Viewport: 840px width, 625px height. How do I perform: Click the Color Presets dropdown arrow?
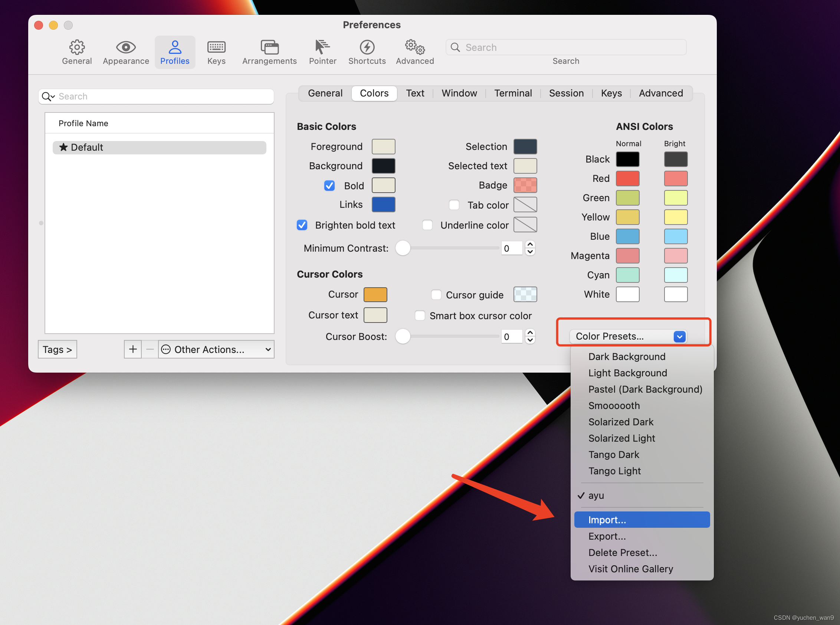[x=679, y=336]
